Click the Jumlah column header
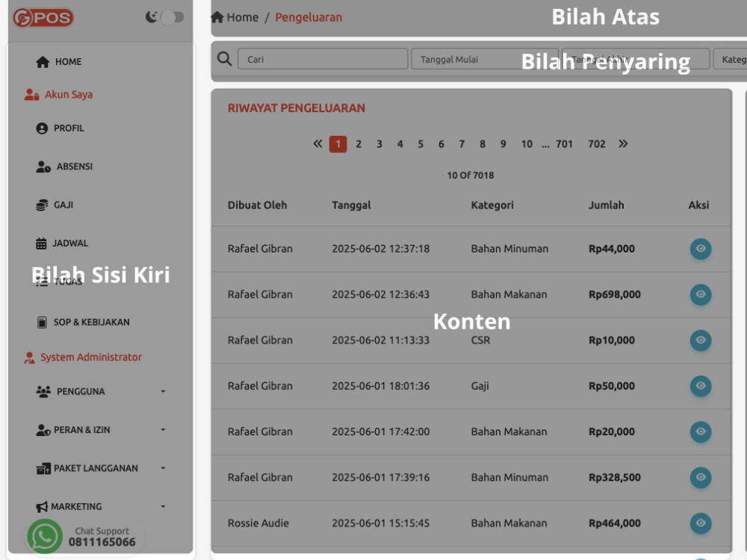 (606, 205)
